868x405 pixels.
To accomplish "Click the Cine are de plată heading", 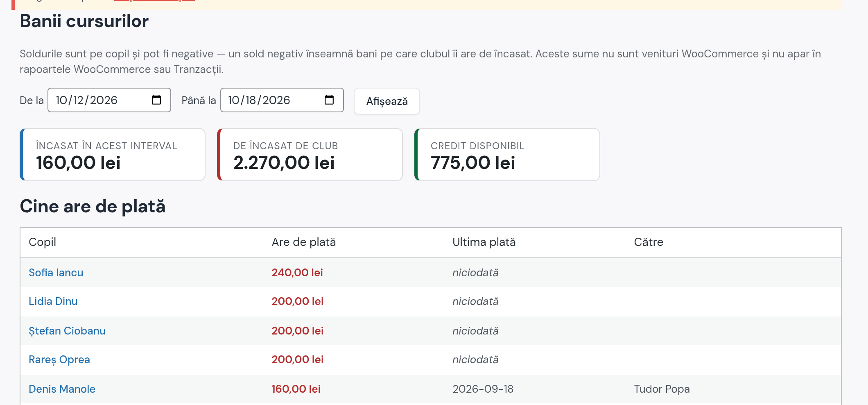I will pyautogui.click(x=93, y=206).
